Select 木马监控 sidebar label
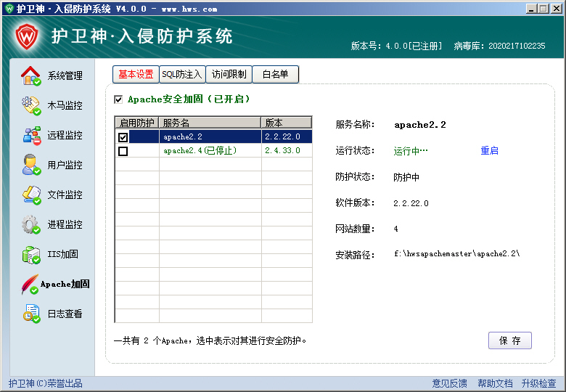566x392 pixels. (x=65, y=105)
